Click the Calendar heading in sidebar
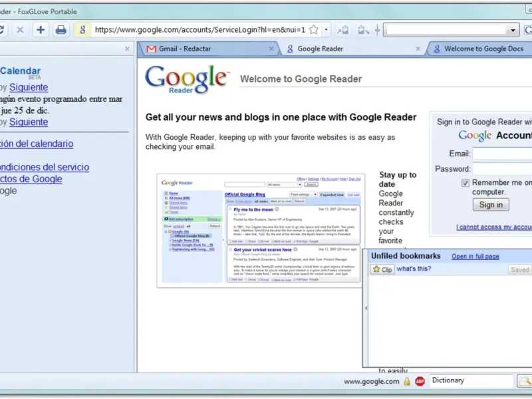Screen dimensions: 532x399 pyautogui.click(x=21, y=71)
